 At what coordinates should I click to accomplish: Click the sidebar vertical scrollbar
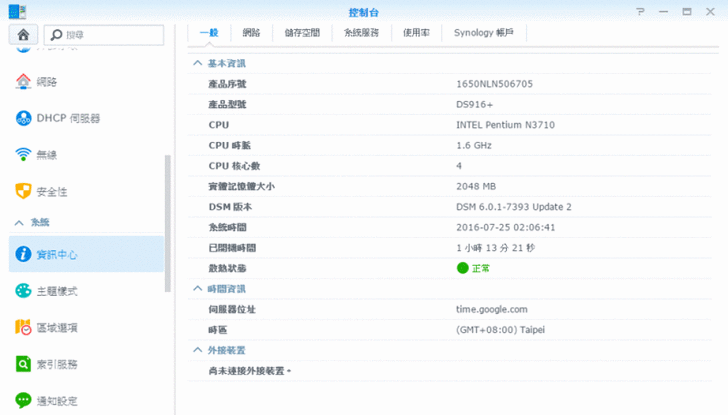tap(168, 200)
